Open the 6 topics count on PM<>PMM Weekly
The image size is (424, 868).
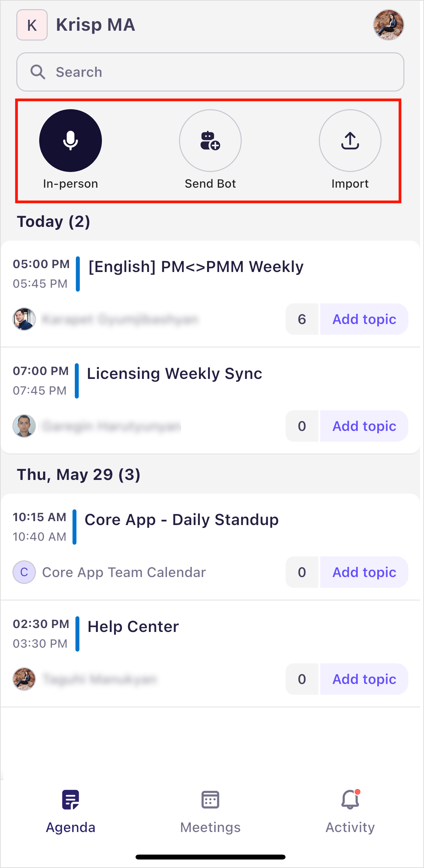(302, 319)
